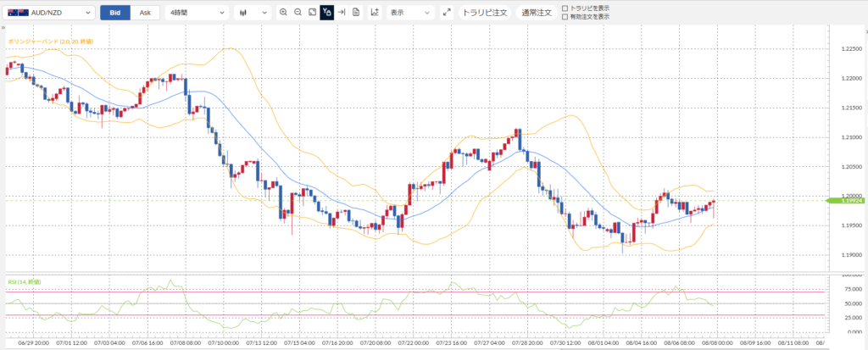Click the add indicator chart icon
Screen dimensions: 868x350
coord(375,12)
